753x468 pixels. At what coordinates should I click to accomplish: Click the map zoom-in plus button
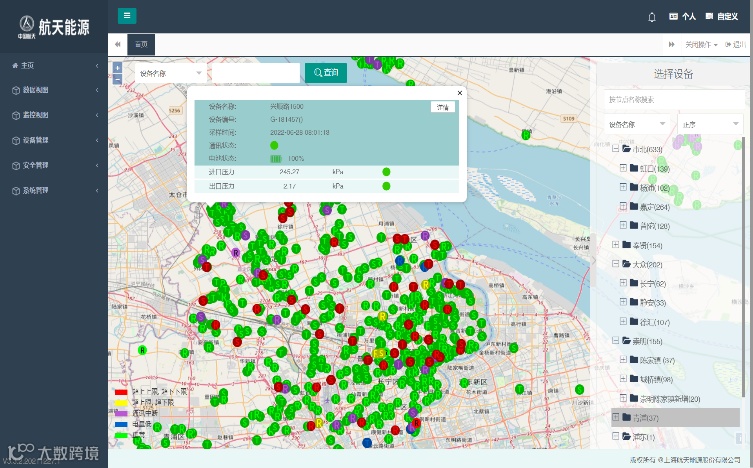(117, 68)
